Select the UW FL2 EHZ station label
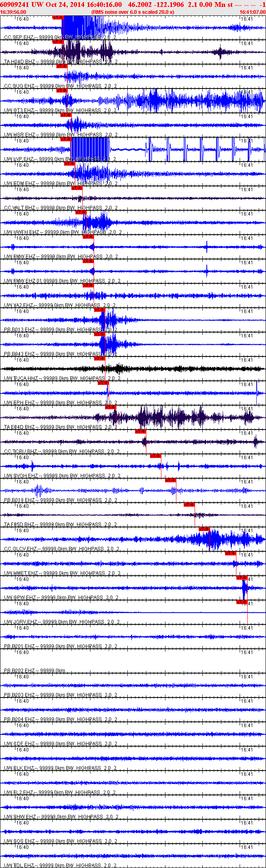Image resolution: width=266 pixels, height=868 pixels. point(60,792)
